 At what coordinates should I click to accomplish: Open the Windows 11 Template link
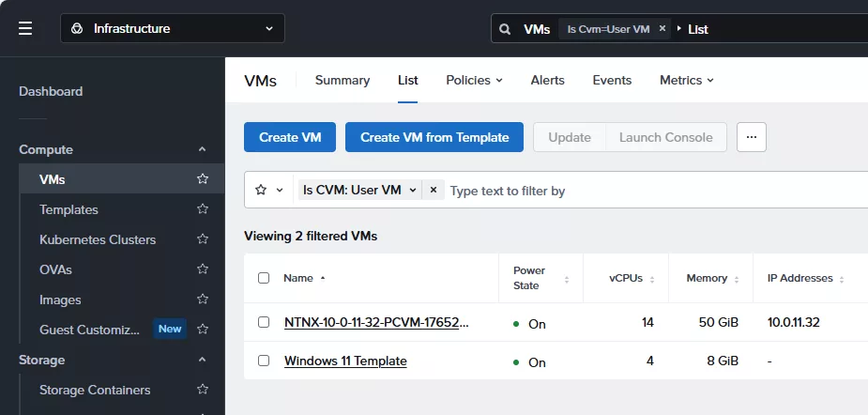[345, 361]
